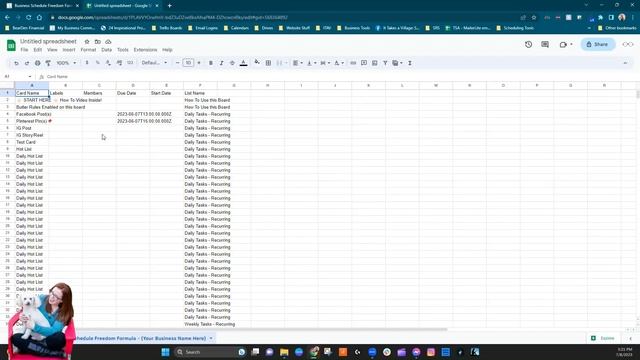
Task: Open the fill color picker
Action: (257, 63)
